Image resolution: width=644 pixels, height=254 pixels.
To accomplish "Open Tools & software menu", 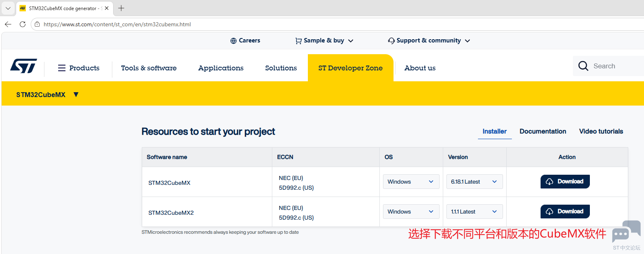I will click(149, 68).
